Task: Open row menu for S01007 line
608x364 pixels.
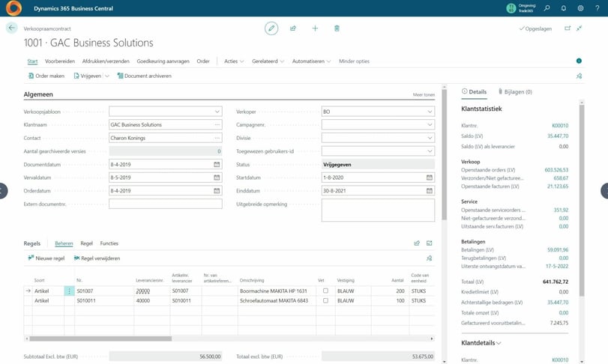Action: 69,291
